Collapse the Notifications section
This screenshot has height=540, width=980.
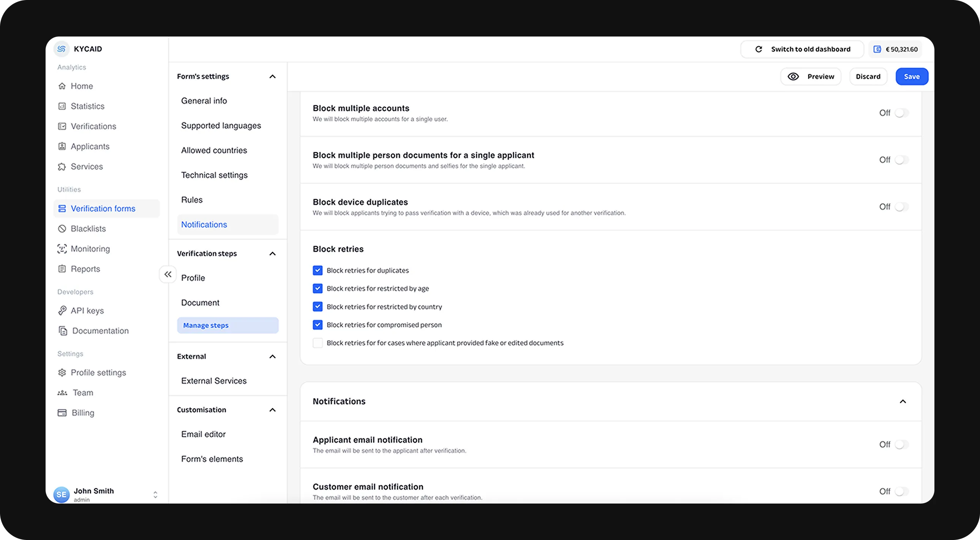[x=903, y=401]
